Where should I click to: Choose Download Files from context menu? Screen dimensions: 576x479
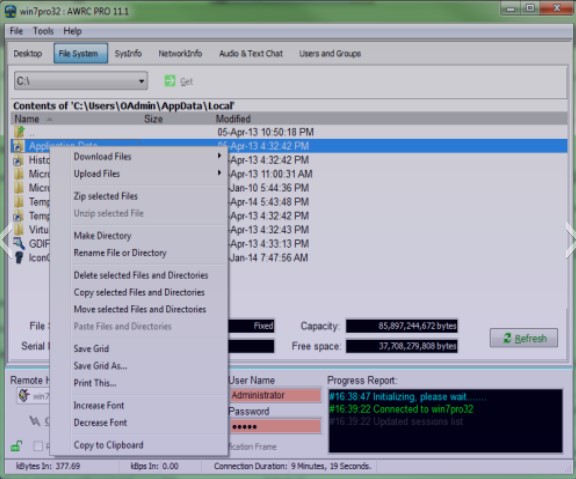pos(102,156)
